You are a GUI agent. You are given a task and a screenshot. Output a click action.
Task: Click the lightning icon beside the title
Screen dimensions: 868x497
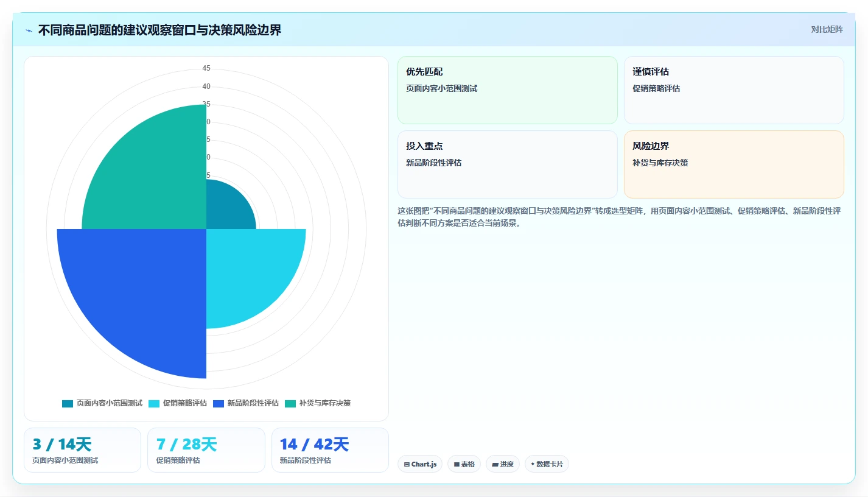(x=29, y=30)
